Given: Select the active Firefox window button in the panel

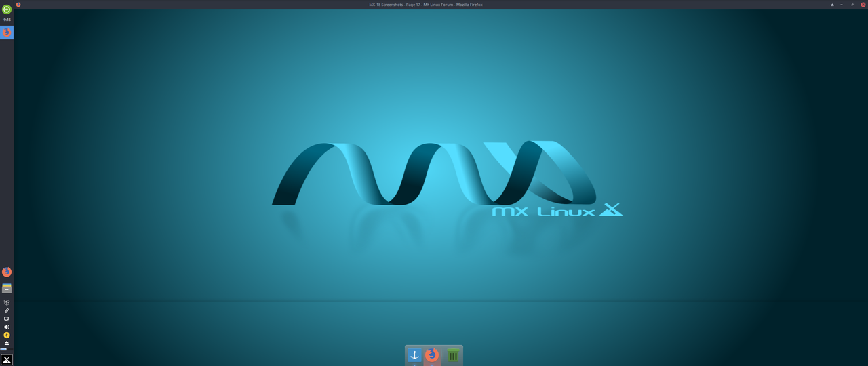Looking at the screenshot, I should coord(7,33).
